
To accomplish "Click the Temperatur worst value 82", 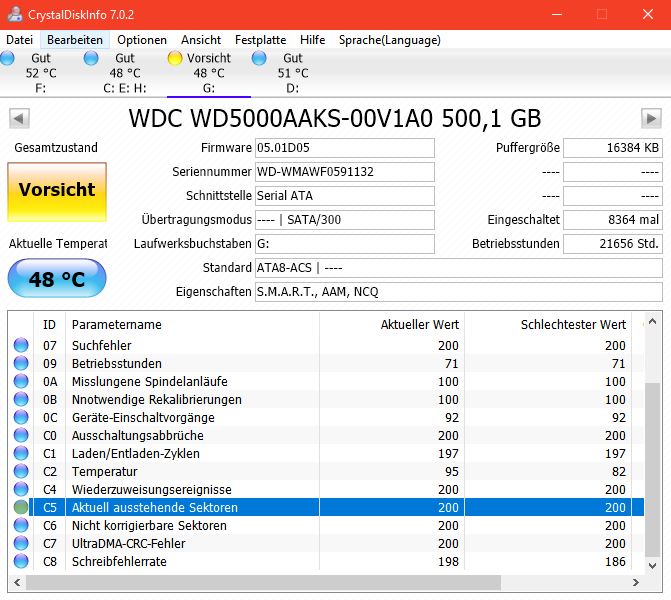I will 619,471.
